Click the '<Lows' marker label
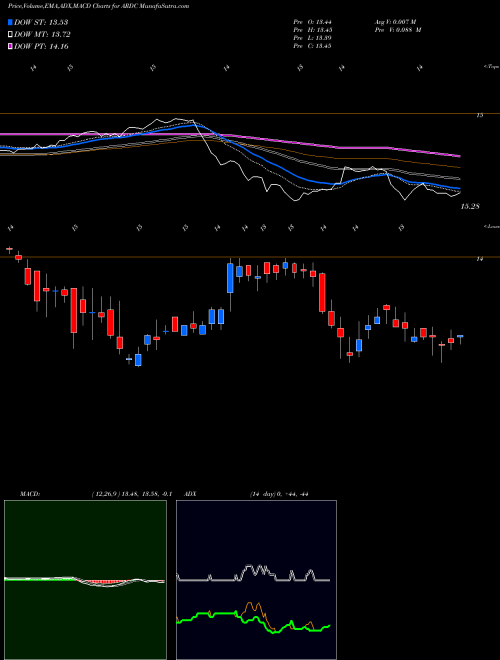Viewport: 500px width, 660px height. pos(491,226)
